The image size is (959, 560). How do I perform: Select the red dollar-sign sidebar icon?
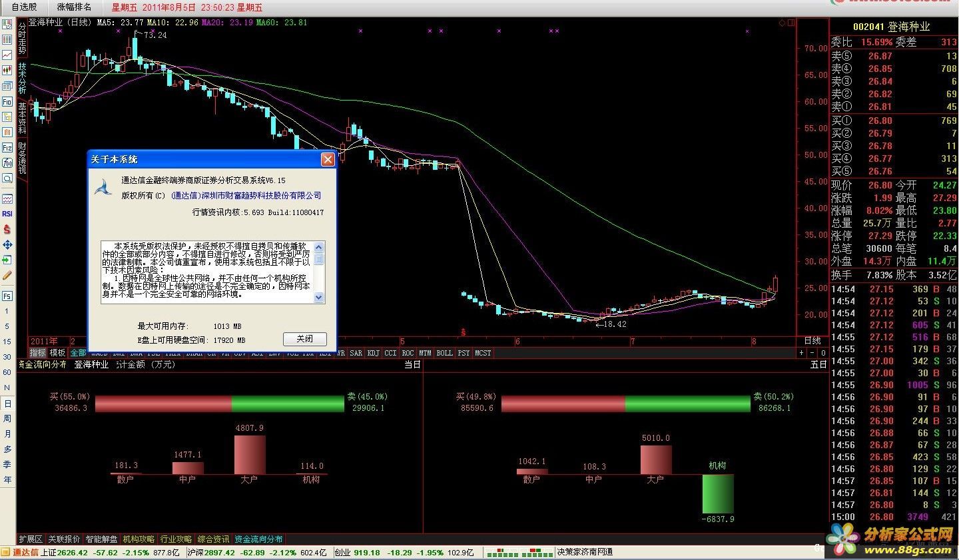click(x=7, y=229)
